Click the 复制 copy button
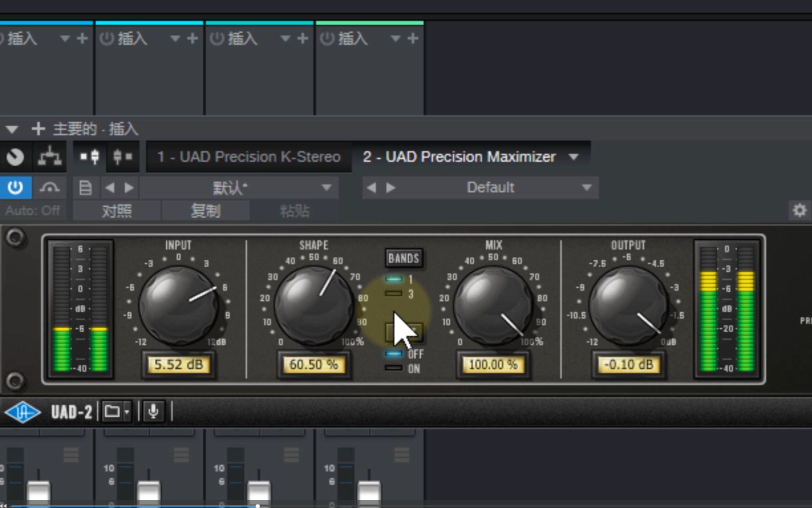 coord(206,211)
